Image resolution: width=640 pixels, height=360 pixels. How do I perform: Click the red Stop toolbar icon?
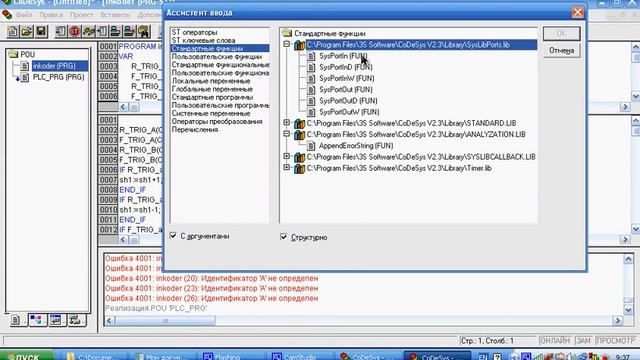click(x=75, y=31)
